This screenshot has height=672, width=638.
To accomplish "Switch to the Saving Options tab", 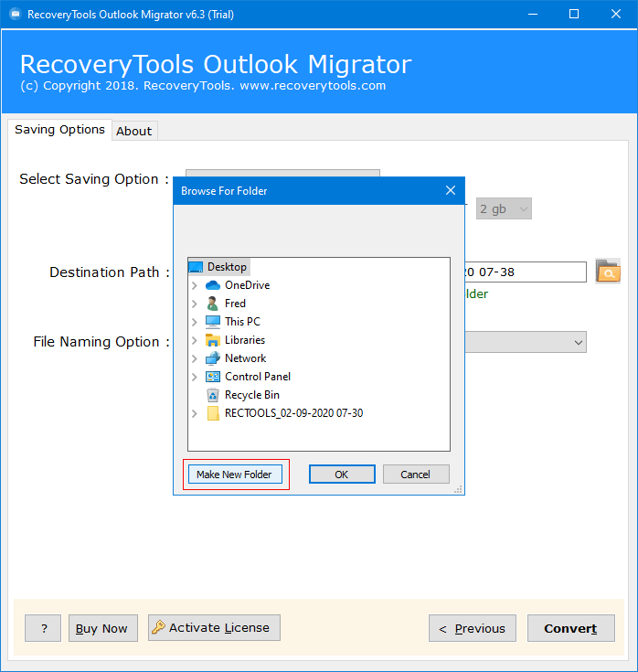I will [60, 130].
